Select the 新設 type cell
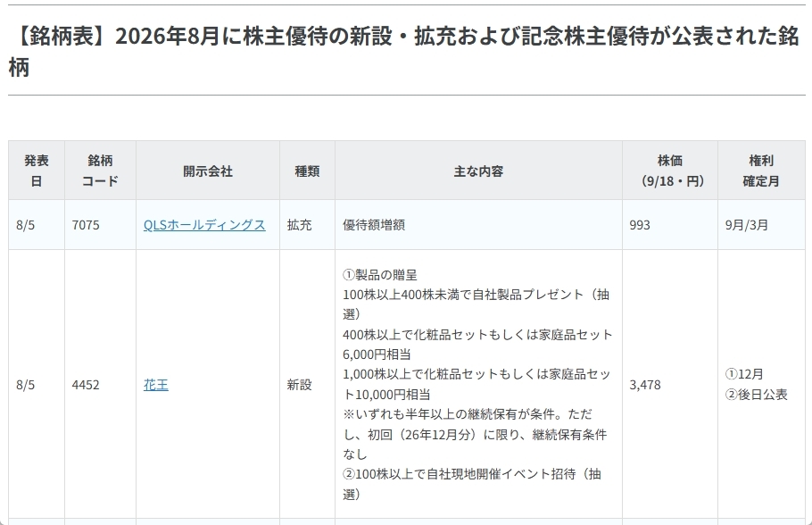The image size is (812, 525). point(307,385)
